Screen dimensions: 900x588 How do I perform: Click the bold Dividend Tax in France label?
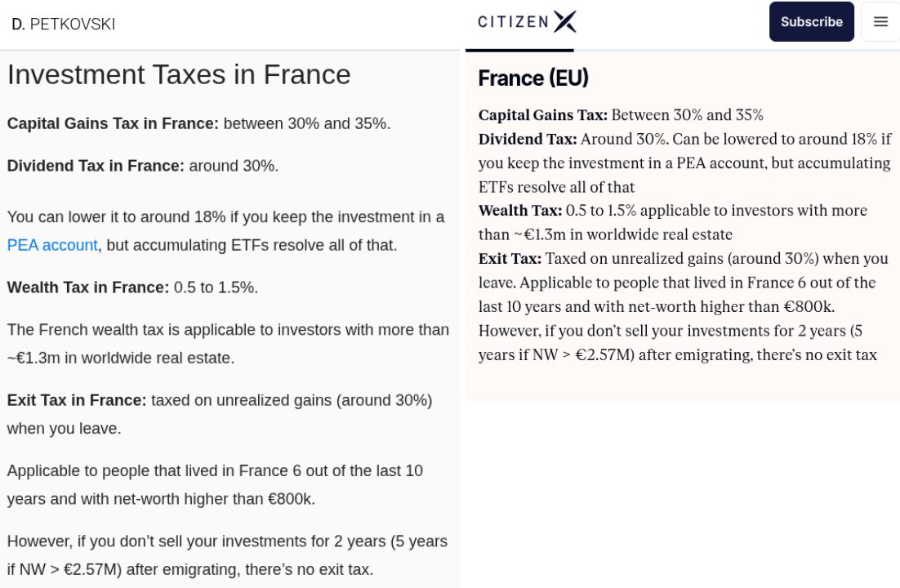point(96,166)
